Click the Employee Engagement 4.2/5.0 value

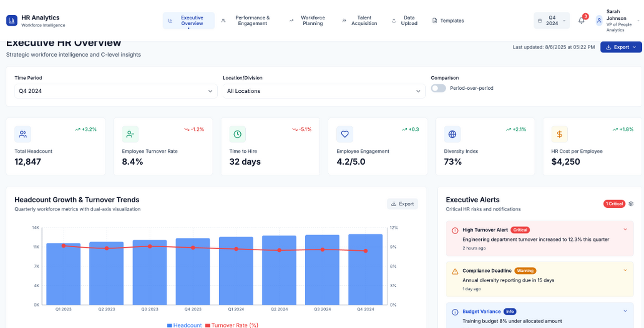click(x=351, y=162)
